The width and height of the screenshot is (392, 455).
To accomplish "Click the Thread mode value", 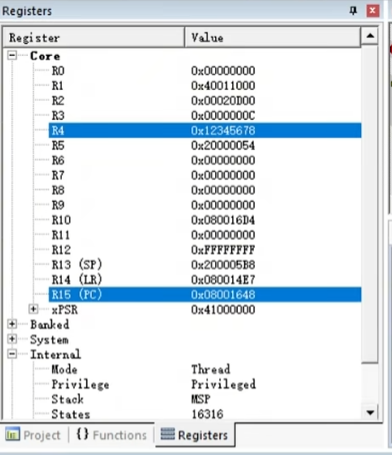I will [x=211, y=369].
